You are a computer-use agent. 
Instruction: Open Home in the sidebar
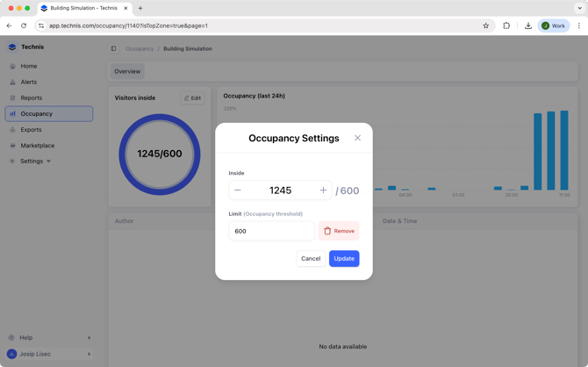click(29, 66)
